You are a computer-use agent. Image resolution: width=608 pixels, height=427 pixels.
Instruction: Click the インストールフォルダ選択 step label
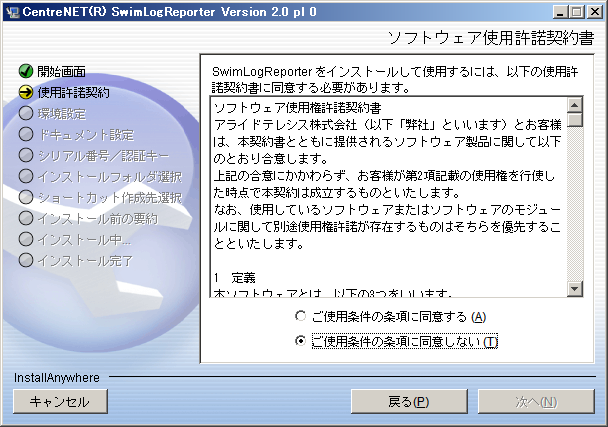pos(110,176)
